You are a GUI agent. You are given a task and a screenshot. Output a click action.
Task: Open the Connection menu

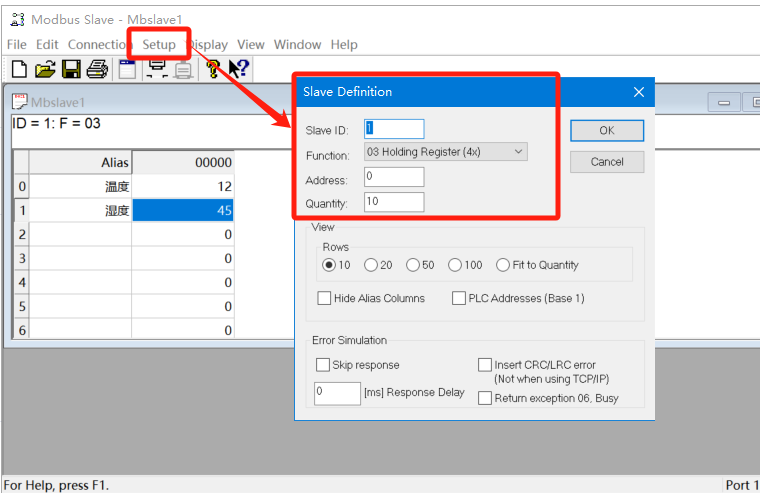[x=98, y=44]
